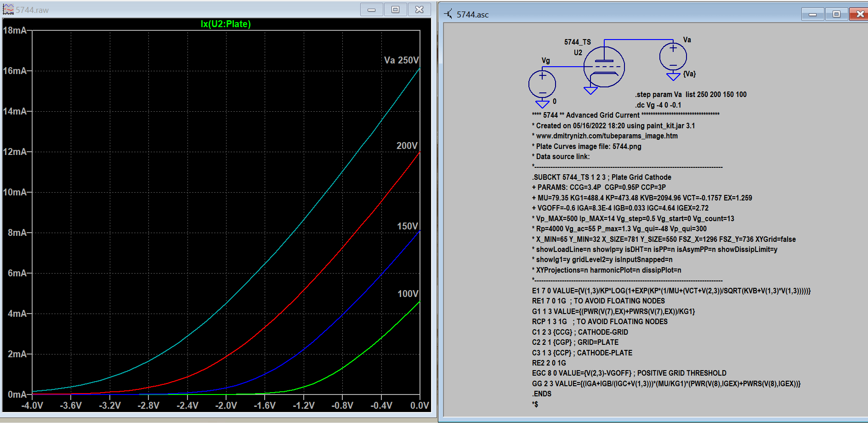
Task: Click the 5744.asc title bar text
Action: coord(473,15)
